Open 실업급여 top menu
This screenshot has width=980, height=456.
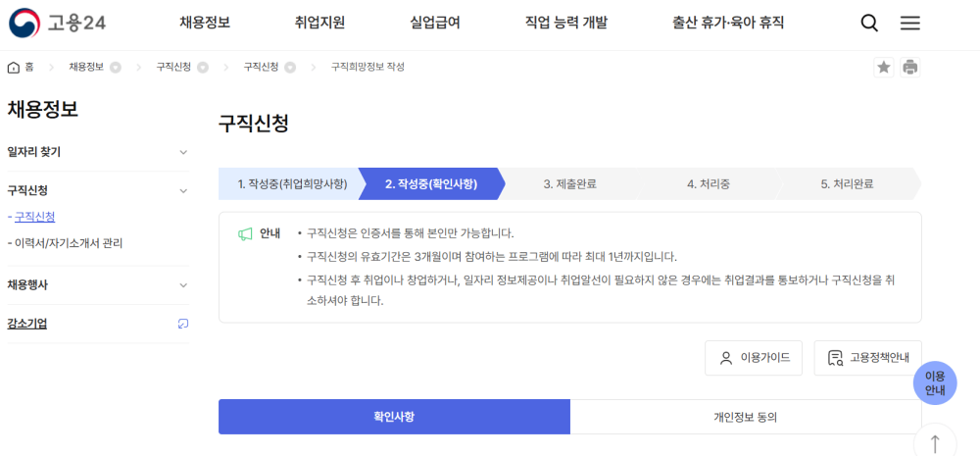click(435, 24)
